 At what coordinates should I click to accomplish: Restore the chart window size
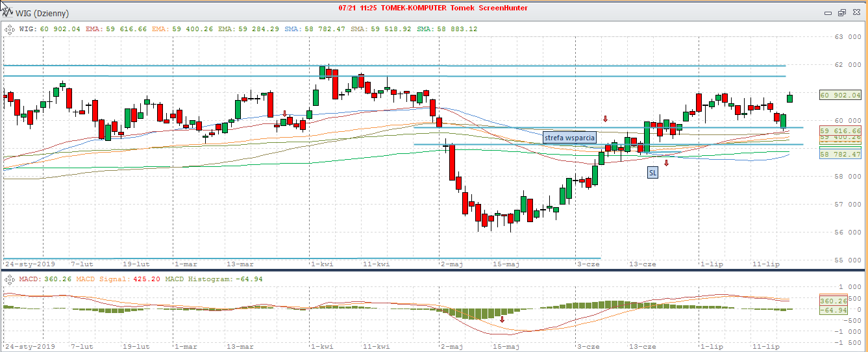pos(842,12)
